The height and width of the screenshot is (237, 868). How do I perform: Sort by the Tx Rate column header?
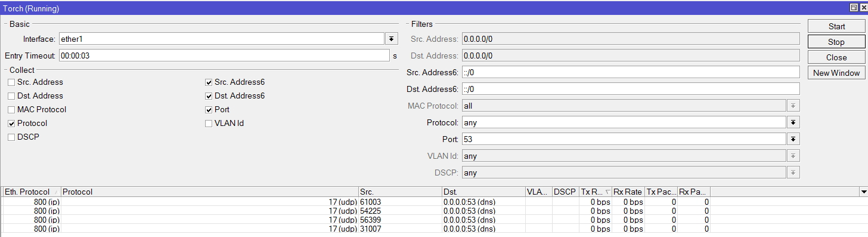596,192
